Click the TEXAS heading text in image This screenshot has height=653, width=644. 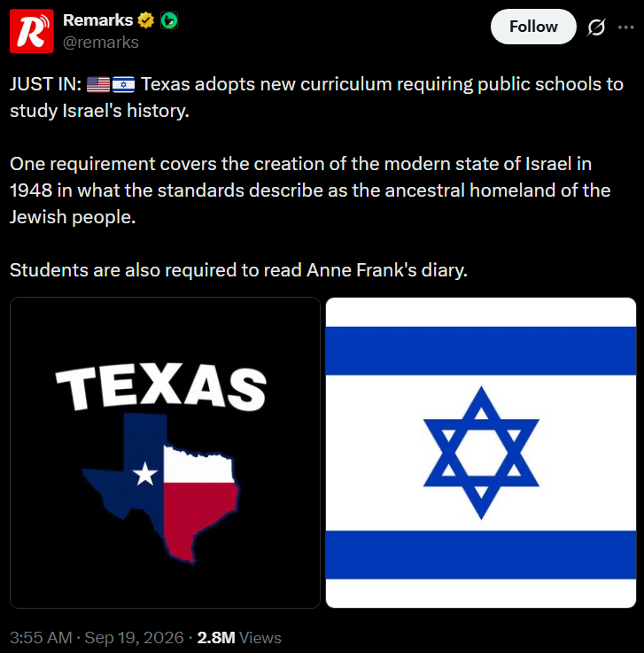pos(161,386)
